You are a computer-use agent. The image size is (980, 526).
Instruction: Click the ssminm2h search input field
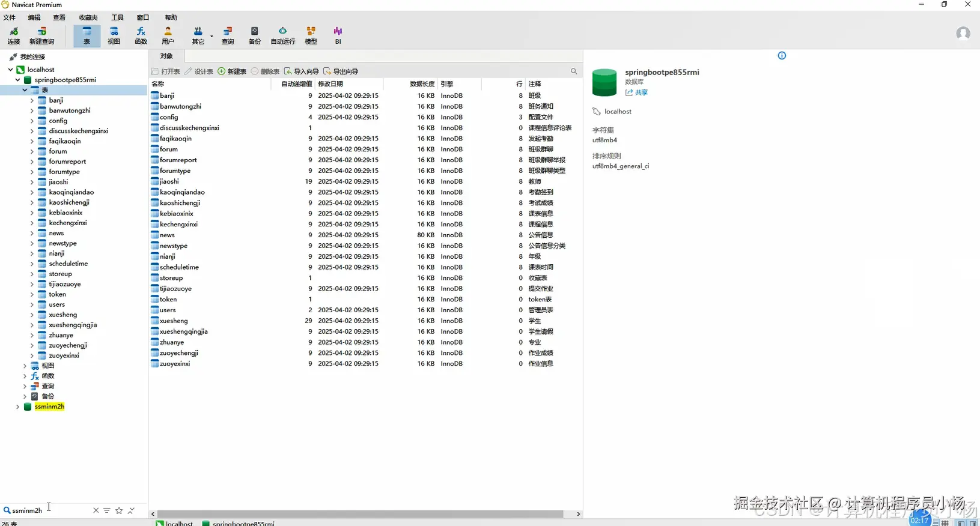point(50,510)
